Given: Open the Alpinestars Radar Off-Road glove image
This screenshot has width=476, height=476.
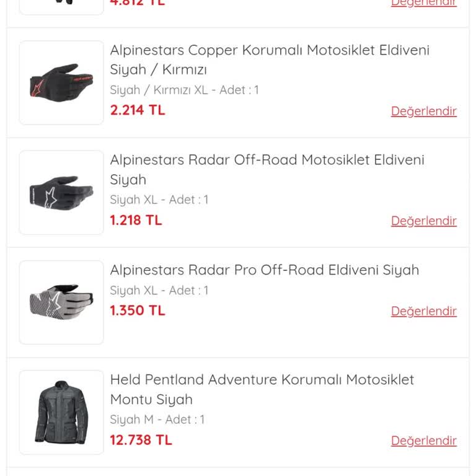Looking at the screenshot, I should click(61, 192).
